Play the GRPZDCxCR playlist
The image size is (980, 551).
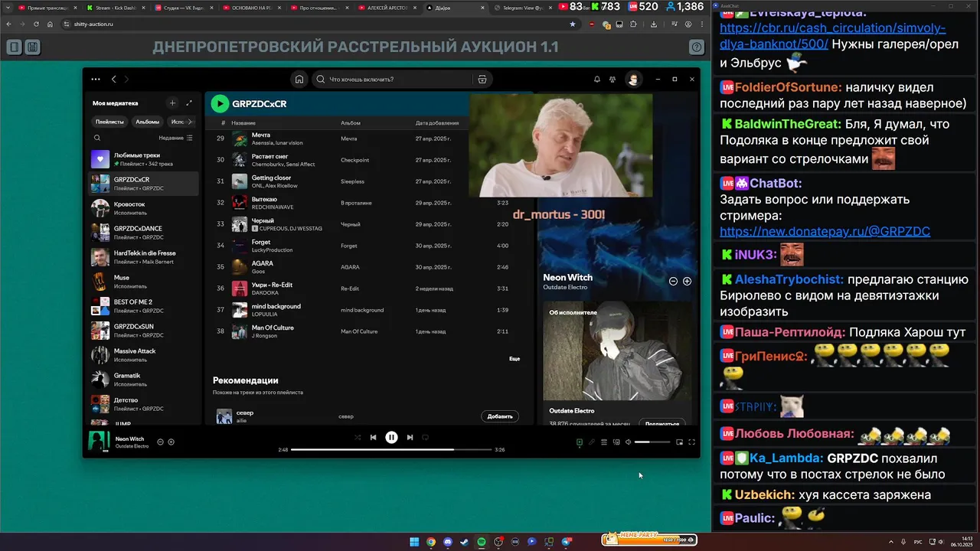[220, 103]
